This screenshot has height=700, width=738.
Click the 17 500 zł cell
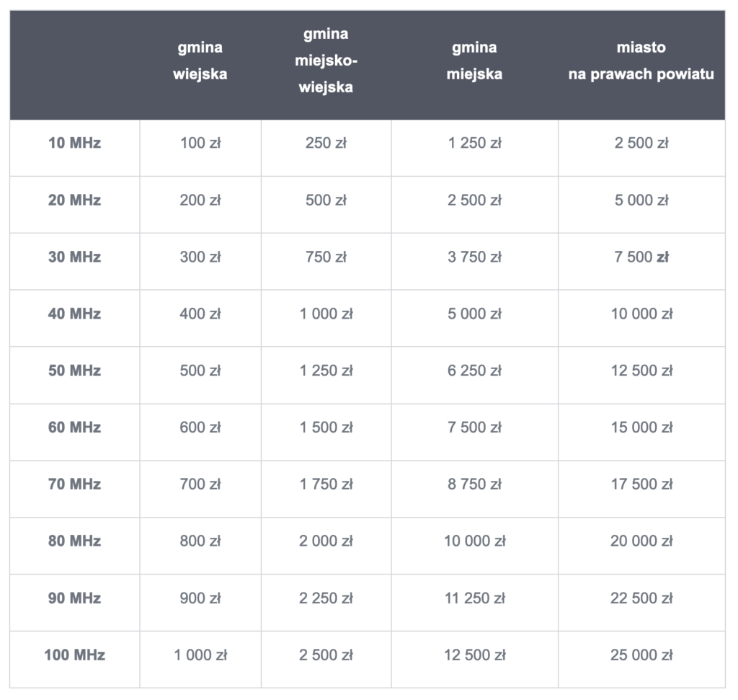tap(641, 484)
